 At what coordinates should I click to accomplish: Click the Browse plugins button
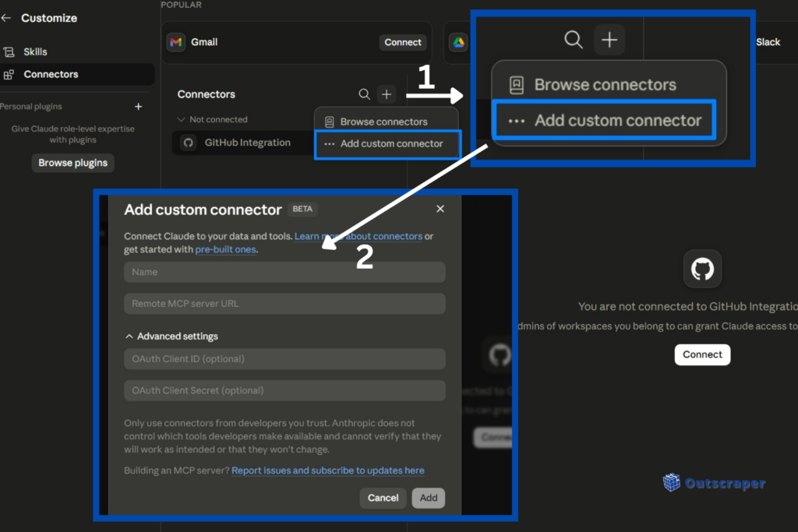[x=72, y=163]
